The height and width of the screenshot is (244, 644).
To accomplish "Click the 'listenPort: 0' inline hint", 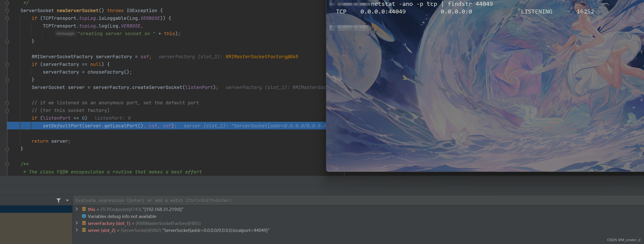I will 113,118.
